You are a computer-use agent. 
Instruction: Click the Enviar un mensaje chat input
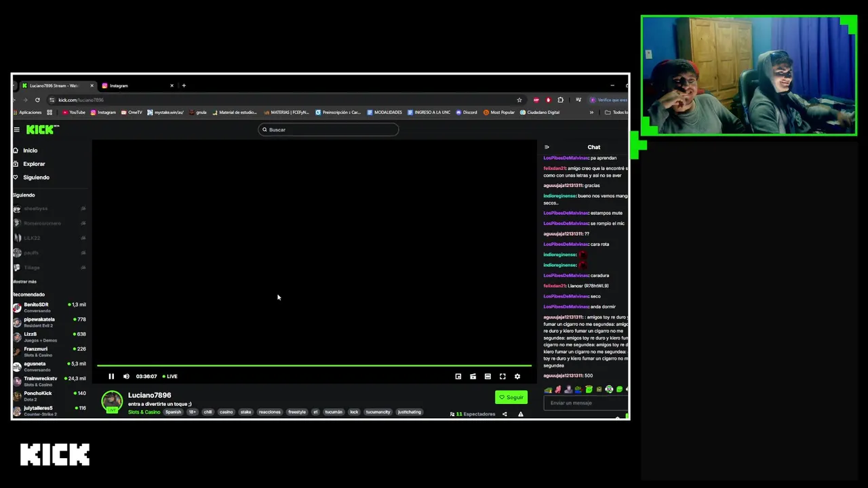pos(585,403)
